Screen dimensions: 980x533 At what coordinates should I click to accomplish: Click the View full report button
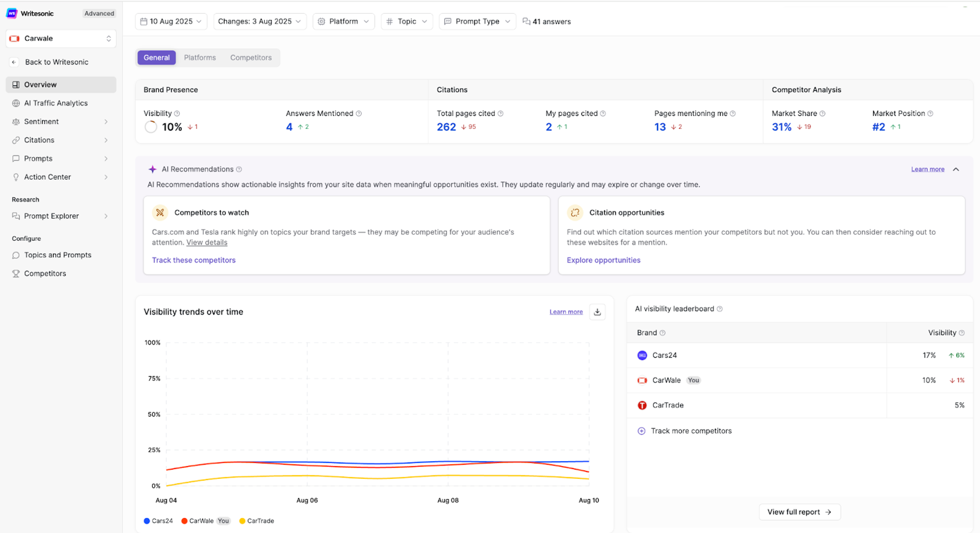coord(799,512)
